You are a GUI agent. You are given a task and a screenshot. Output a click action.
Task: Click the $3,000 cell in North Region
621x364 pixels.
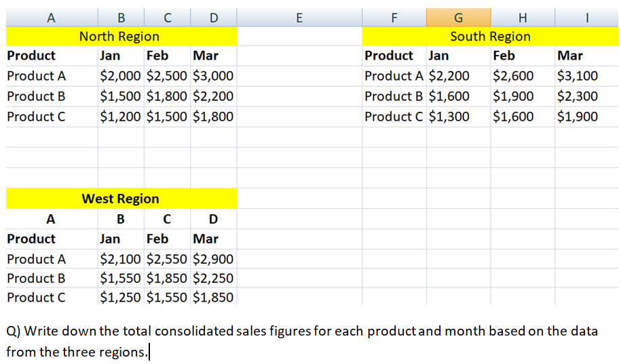213,76
